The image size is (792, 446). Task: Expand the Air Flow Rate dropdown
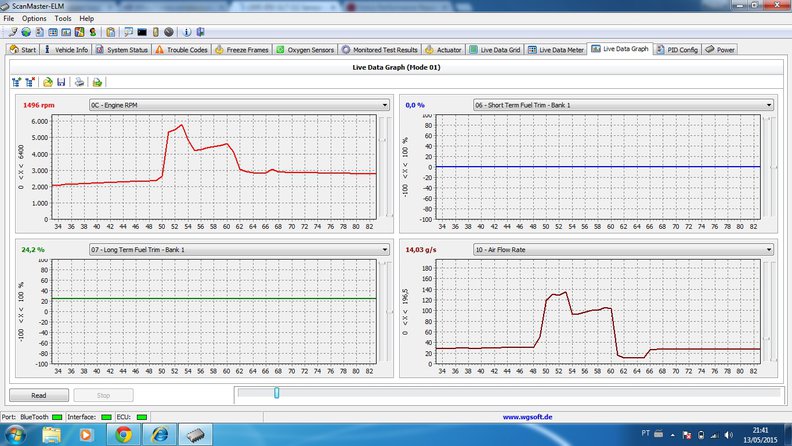click(x=622, y=249)
